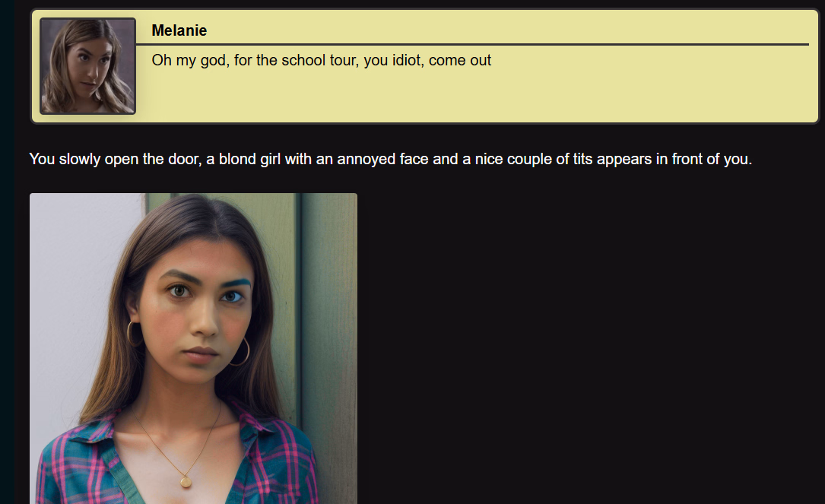Viewport: 825px width, 504px height.
Task: Select the speaker name "Melanie"
Action: click(x=179, y=30)
